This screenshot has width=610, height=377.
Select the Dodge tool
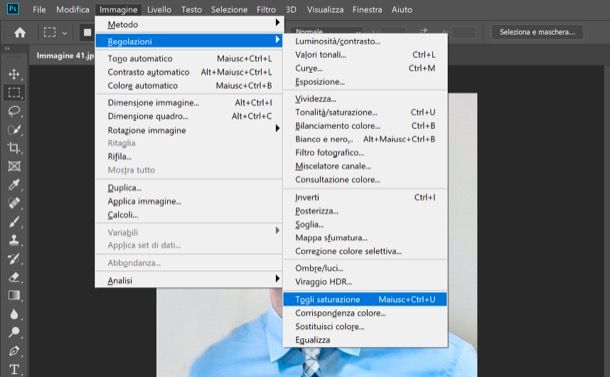coord(14,332)
